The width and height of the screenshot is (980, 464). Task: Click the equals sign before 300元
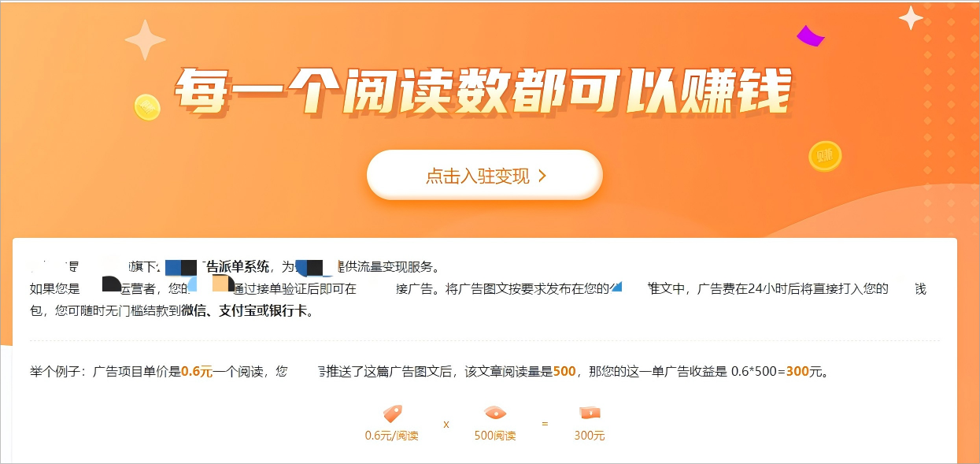point(545,424)
